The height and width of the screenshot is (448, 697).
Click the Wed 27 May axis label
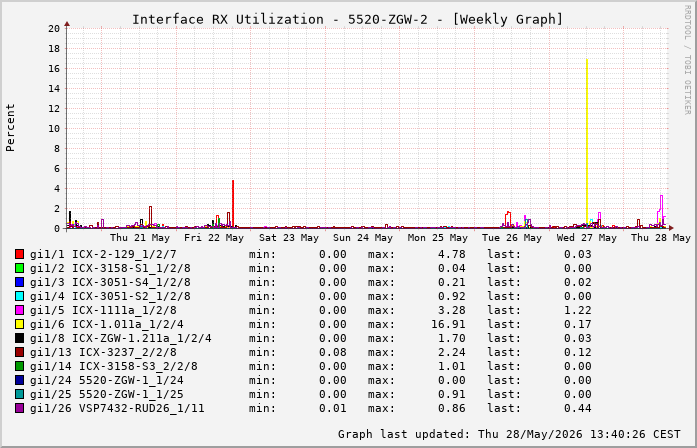click(587, 238)
